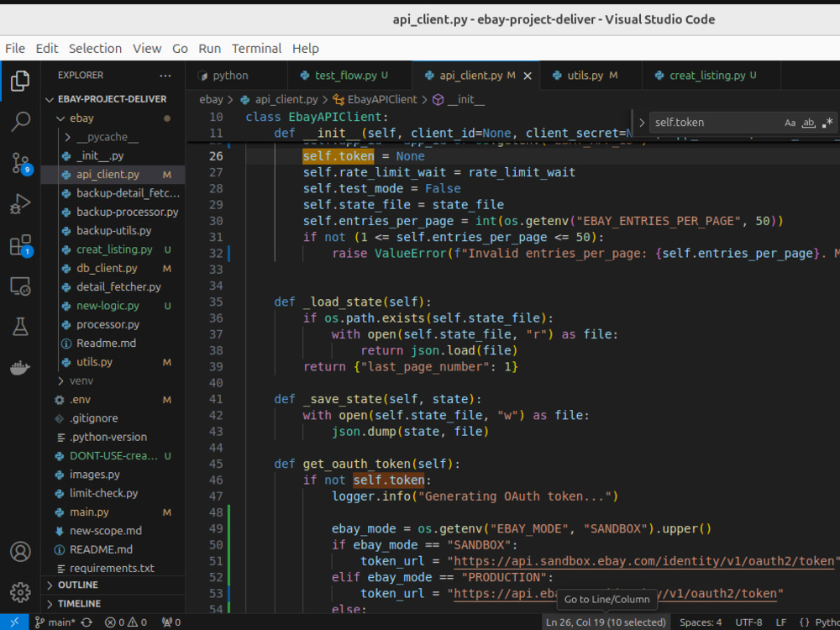This screenshot has width=840, height=630.
Task: Open Run and Debug view
Action: [x=20, y=203]
